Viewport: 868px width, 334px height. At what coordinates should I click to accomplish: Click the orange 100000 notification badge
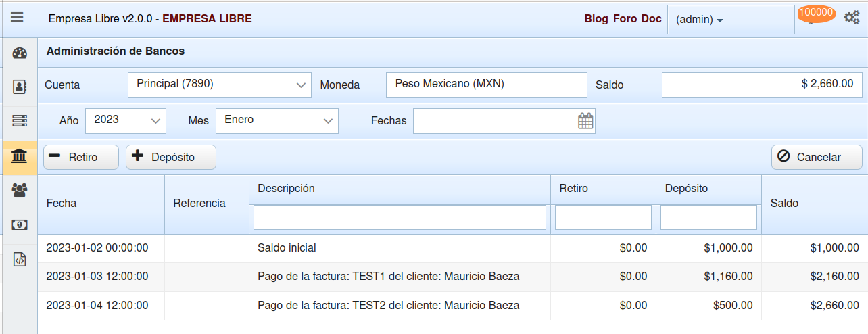tap(817, 13)
